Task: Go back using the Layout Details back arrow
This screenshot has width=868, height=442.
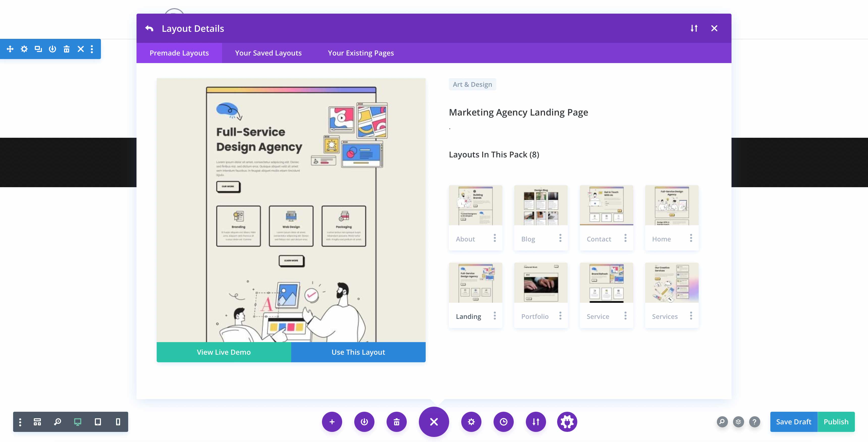Action: point(150,28)
